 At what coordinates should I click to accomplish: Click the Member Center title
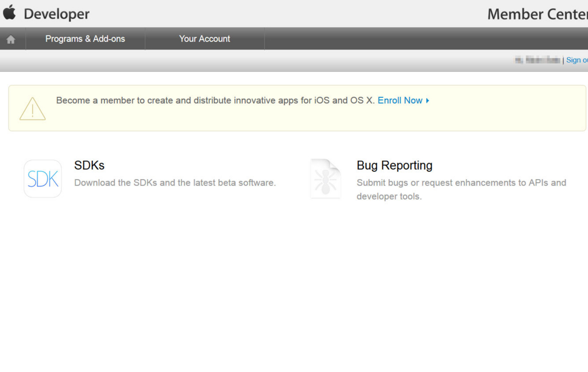[x=537, y=14]
